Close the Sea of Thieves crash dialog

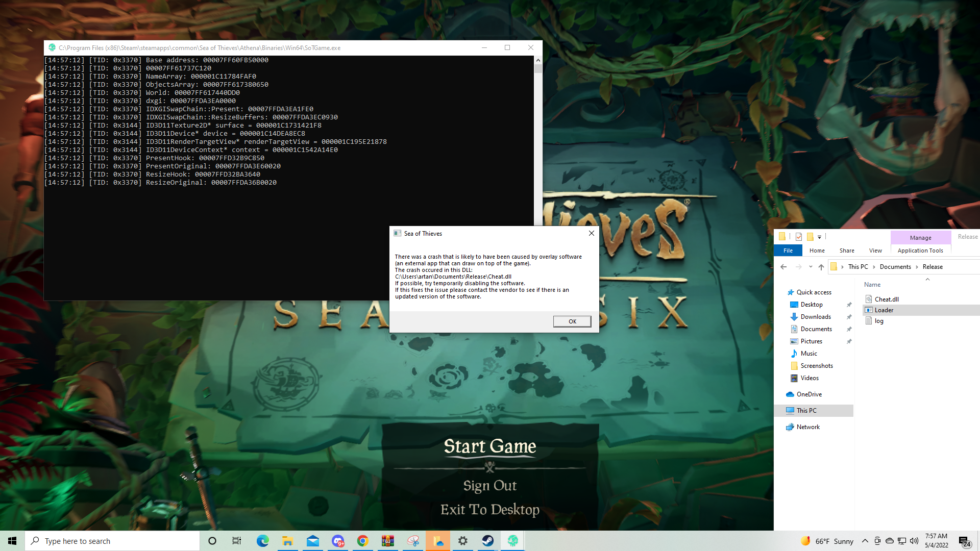pyautogui.click(x=591, y=233)
